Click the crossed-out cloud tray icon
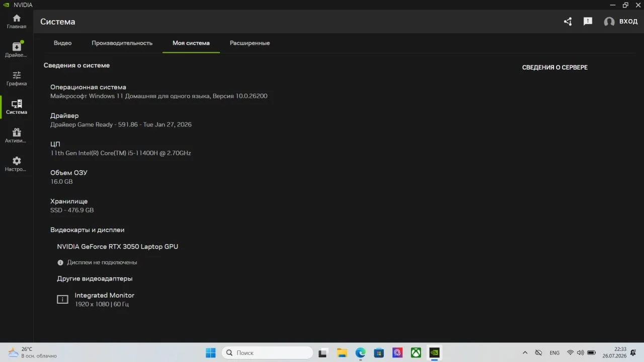This screenshot has height=362, width=644. coord(538,353)
